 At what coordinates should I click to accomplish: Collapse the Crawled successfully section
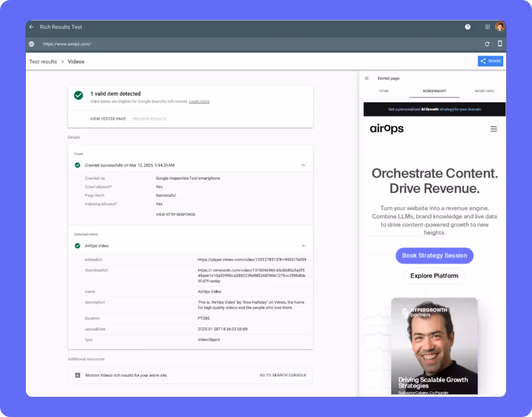[303, 165]
